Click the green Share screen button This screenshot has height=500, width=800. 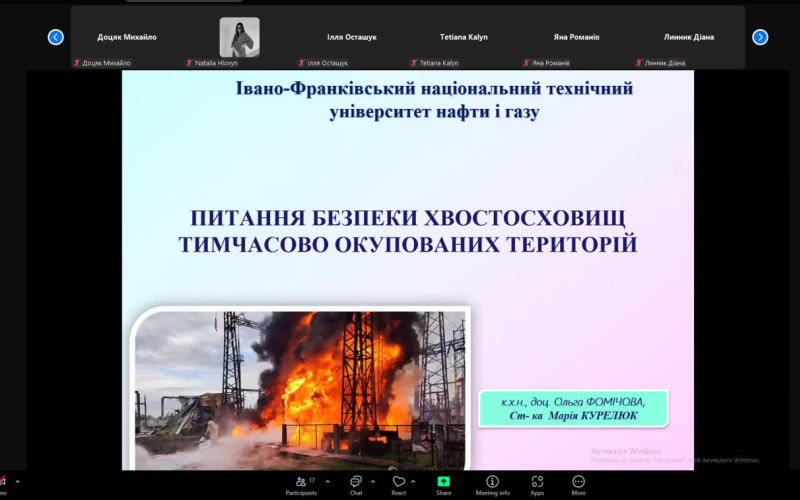point(443,486)
